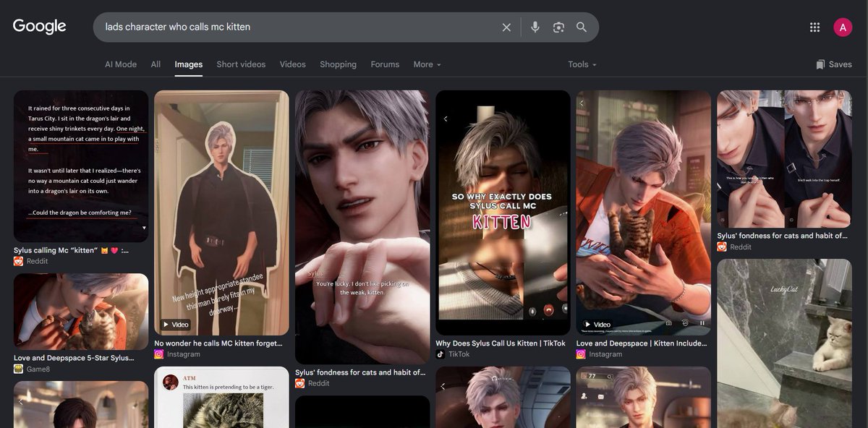Switch to Forums tab
868x428 pixels.
click(x=385, y=64)
